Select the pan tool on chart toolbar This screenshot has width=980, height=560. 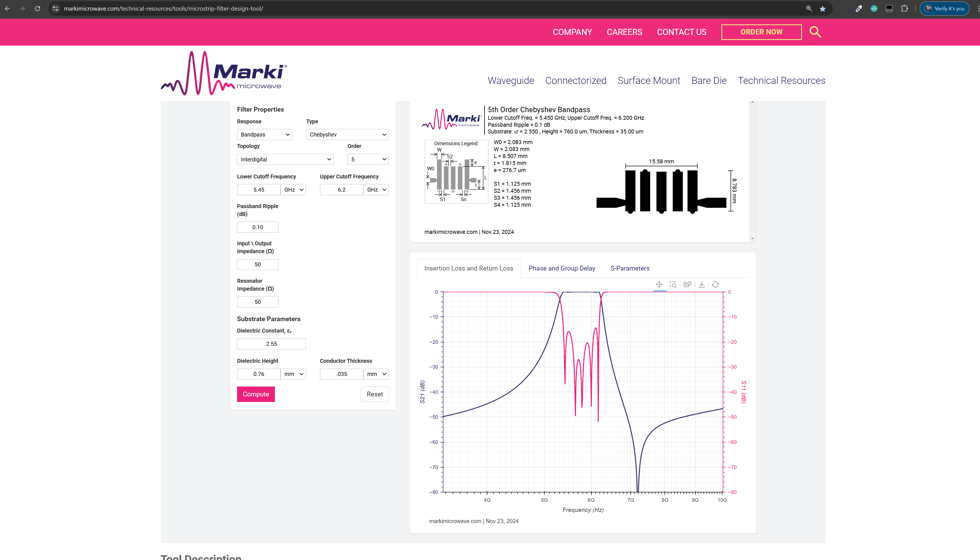pos(659,285)
